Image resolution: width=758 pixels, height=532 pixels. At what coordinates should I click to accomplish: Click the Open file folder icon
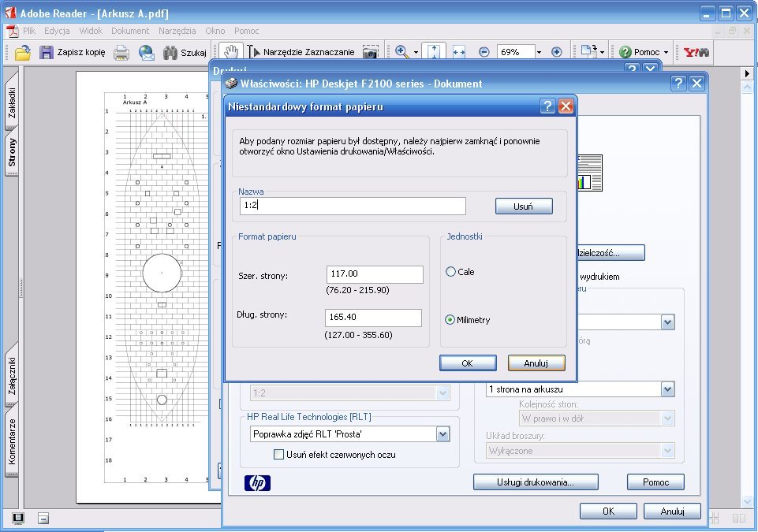[23, 53]
